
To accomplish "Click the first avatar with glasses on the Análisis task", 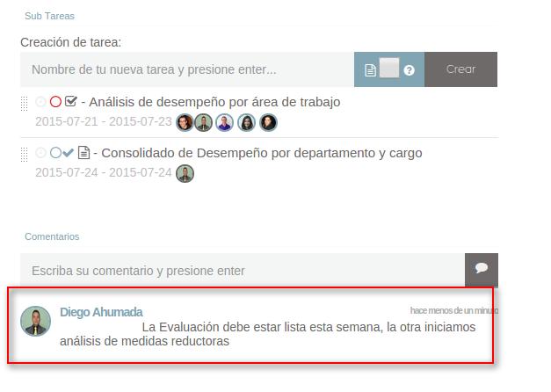I will click(x=185, y=123).
